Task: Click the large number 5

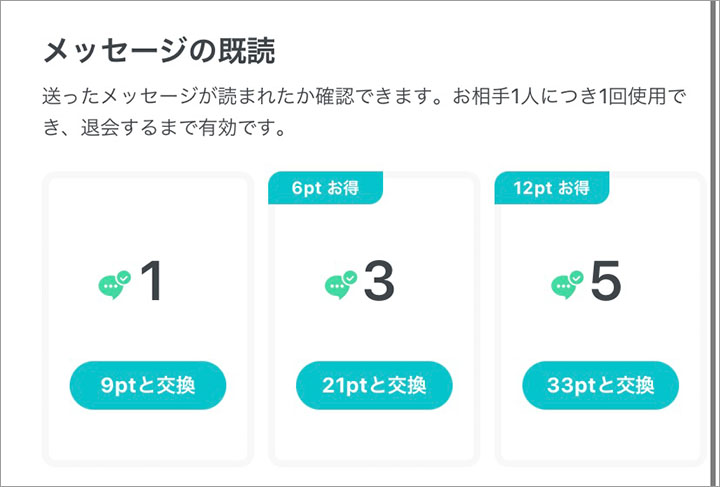Action: click(606, 280)
